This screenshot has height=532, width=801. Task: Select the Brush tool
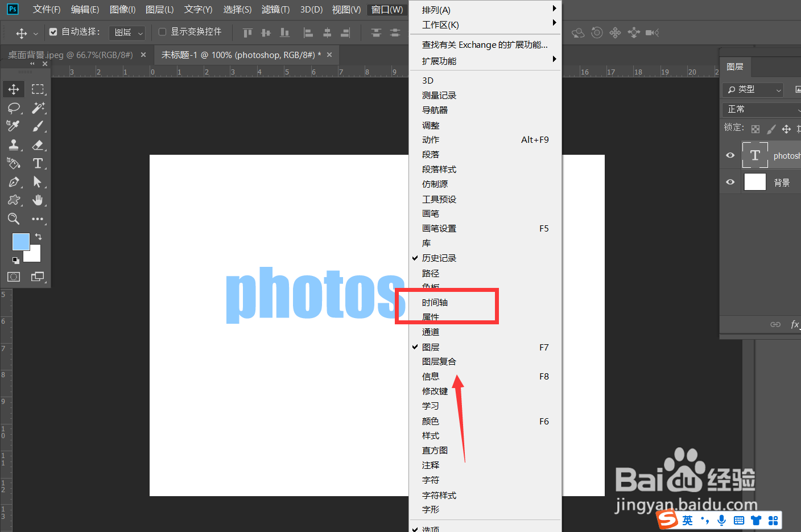pos(38,126)
